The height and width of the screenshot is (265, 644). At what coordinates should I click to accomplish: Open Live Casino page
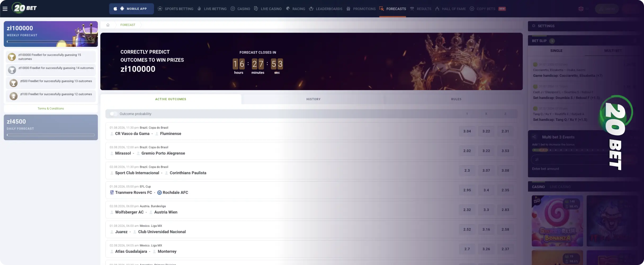(268, 9)
